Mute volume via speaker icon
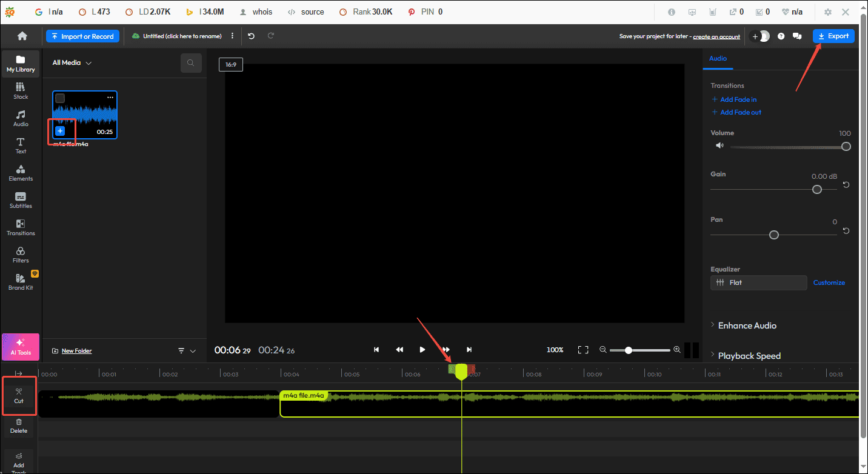This screenshot has height=474, width=868. 719,145
